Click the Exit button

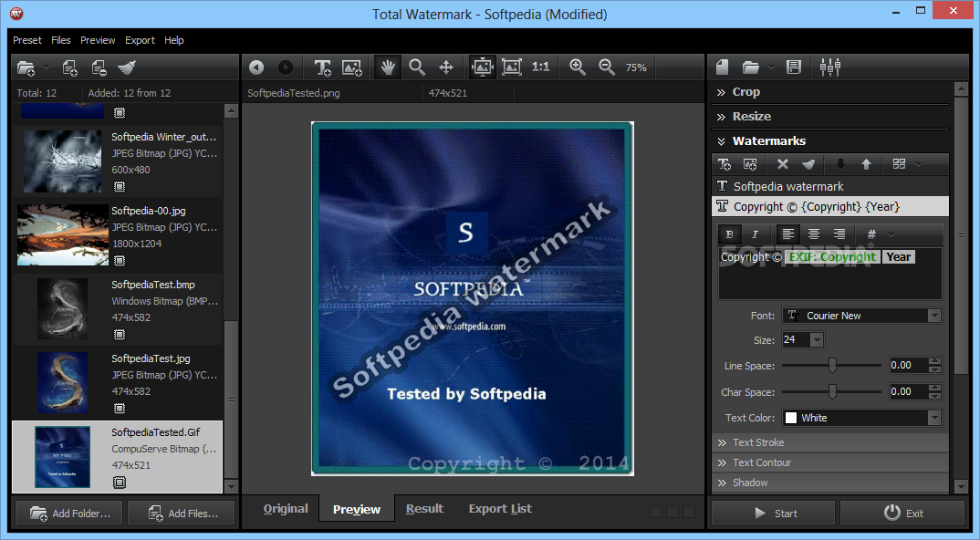(x=902, y=514)
